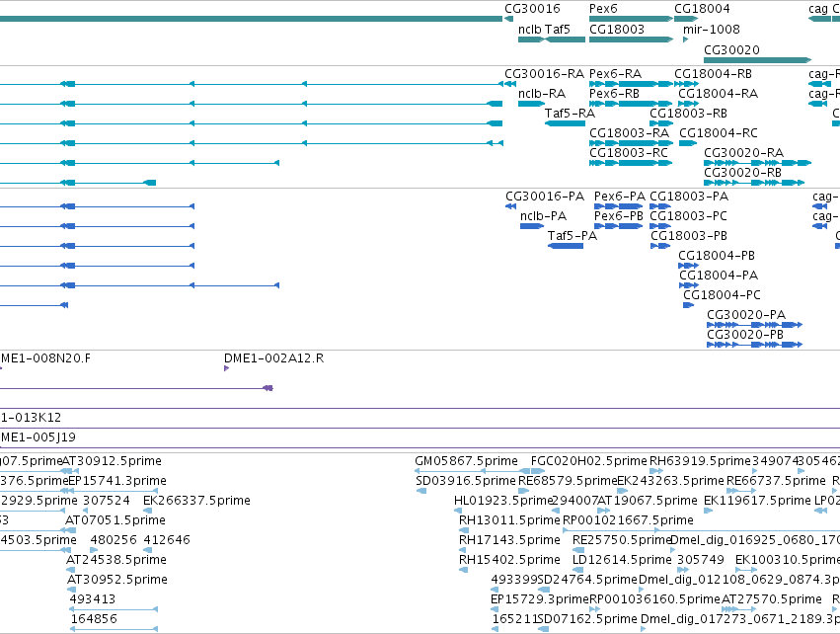840x634 pixels.
Task: Open transcript CG18004-RB
Action: (x=713, y=74)
